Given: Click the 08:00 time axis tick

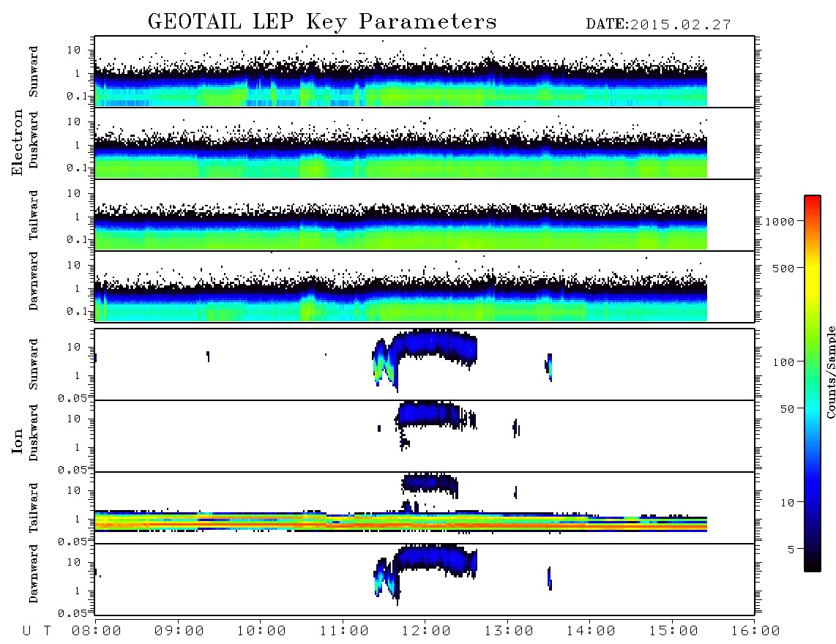Looking at the screenshot, I should pyautogui.click(x=97, y=631).
